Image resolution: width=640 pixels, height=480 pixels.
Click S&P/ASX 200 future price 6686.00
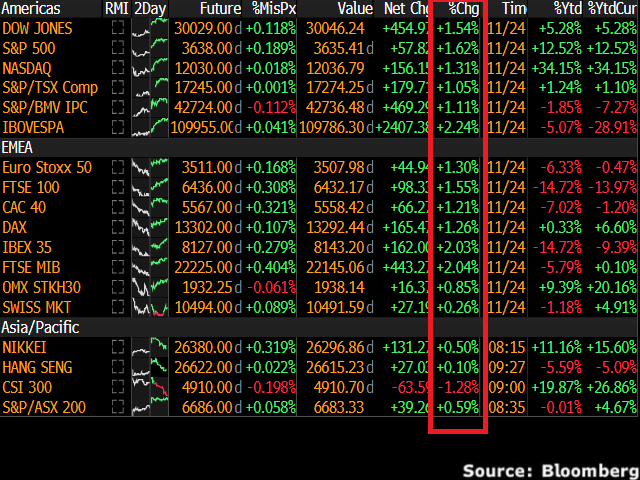pos(207,407)
